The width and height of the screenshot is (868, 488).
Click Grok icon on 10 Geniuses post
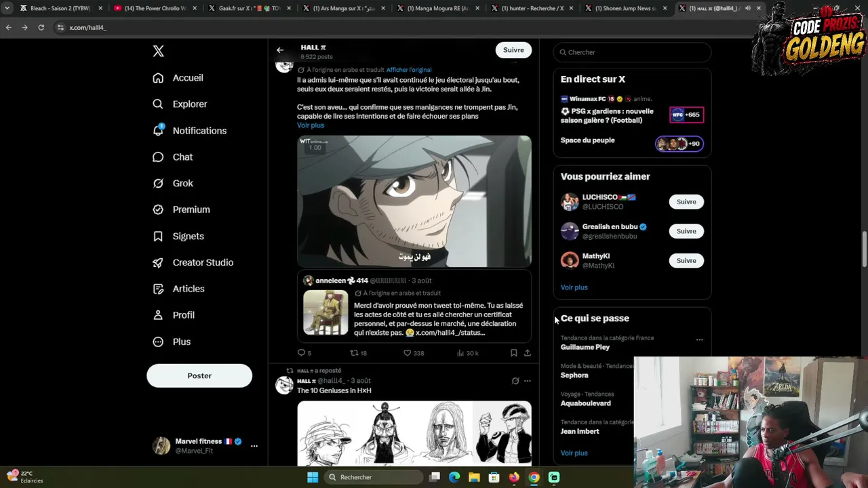pyautogui.click(x=515, y=381)
